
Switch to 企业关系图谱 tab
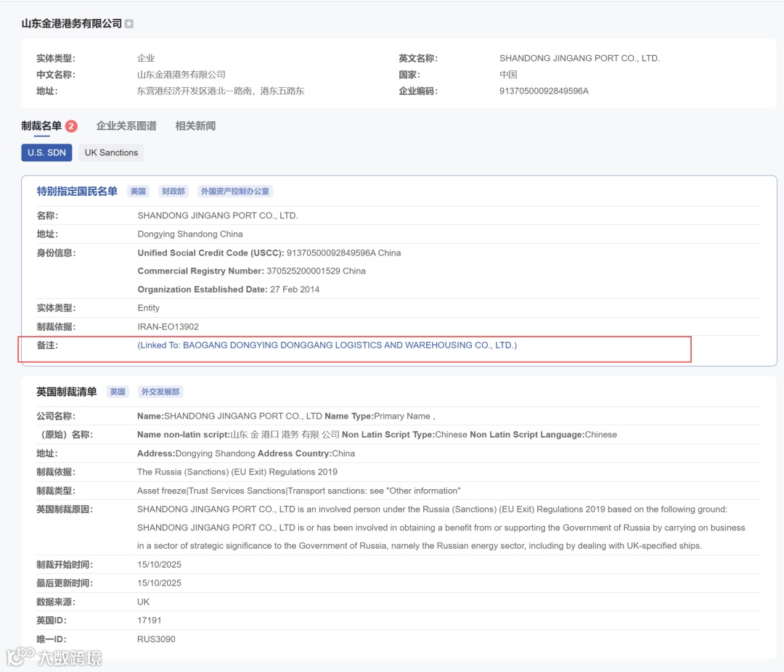pos(126,126)
